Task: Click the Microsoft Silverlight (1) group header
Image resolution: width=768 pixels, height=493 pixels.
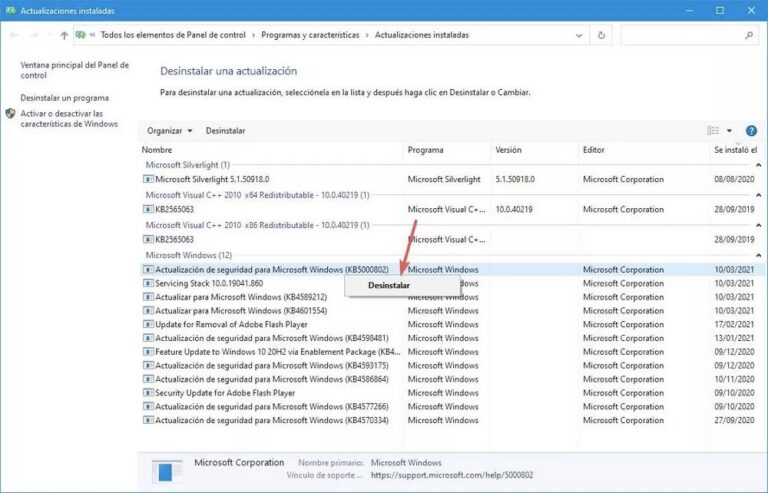Action: click(x=188, y=165)
